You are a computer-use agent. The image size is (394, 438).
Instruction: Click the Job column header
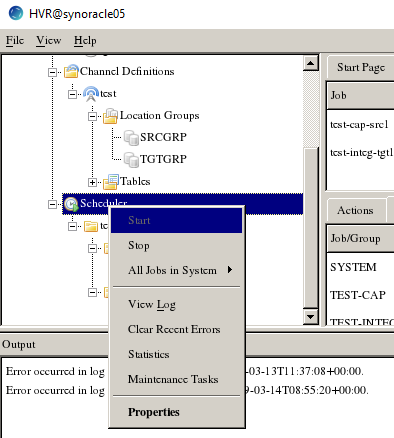tap(361, 96)
